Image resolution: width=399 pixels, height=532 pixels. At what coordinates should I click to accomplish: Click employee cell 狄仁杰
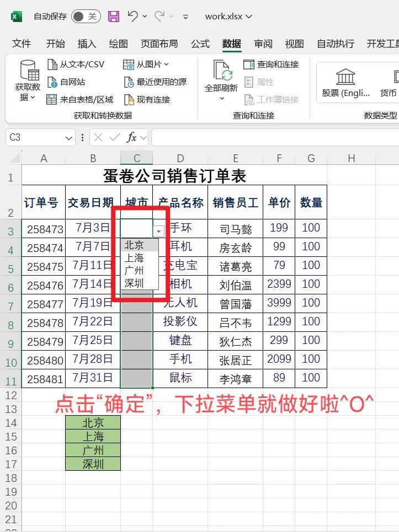(x=235, y=341)
